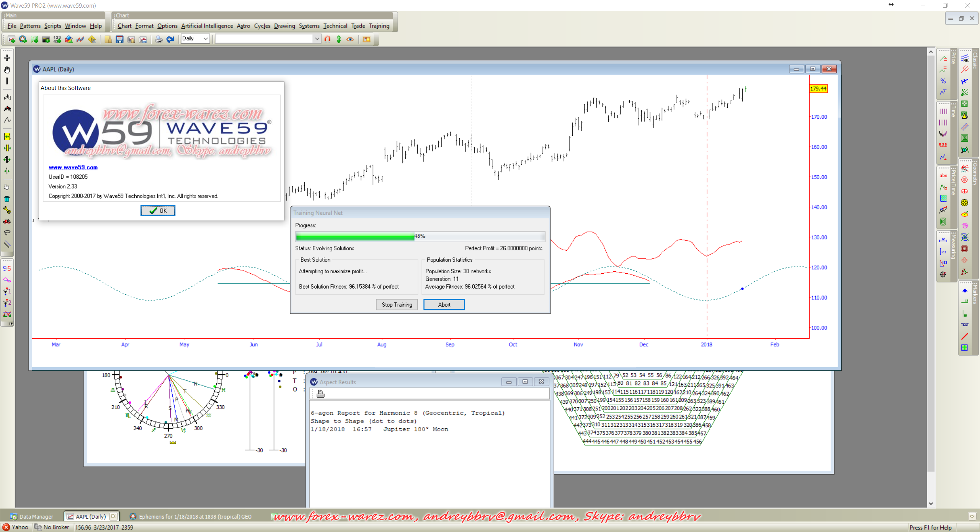The image size is (980, 532).
Task: Expand the empty combo box next to Daily
Action: click(317, 39)
